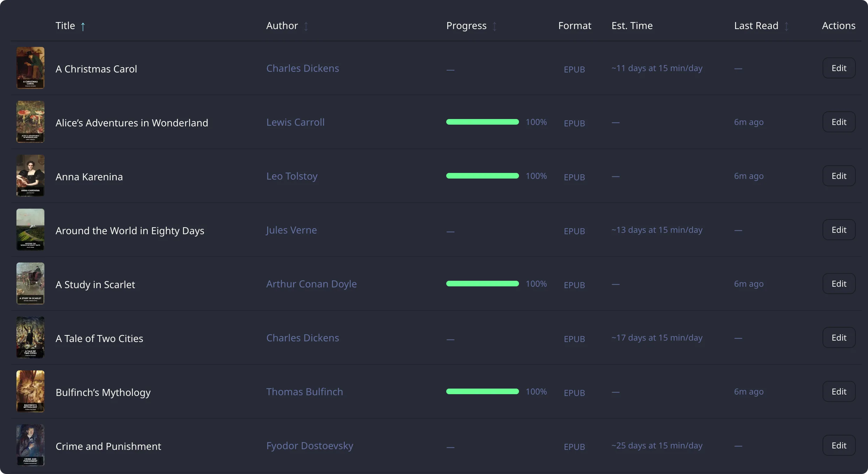Click the Format column header
The height and width of the screenshot is (474, 868).
tap(575, 26)
